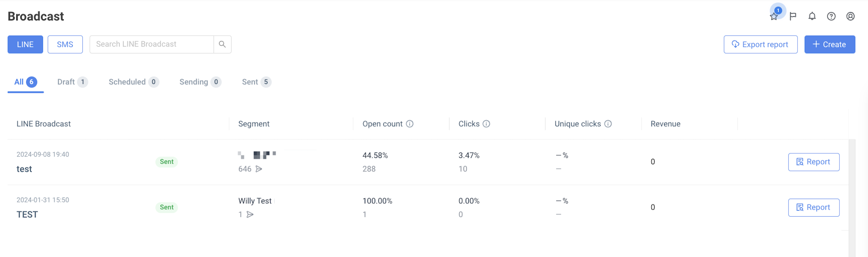Switch to the Draft tab
The image size is (868, 257).
(x=72, y=82)
